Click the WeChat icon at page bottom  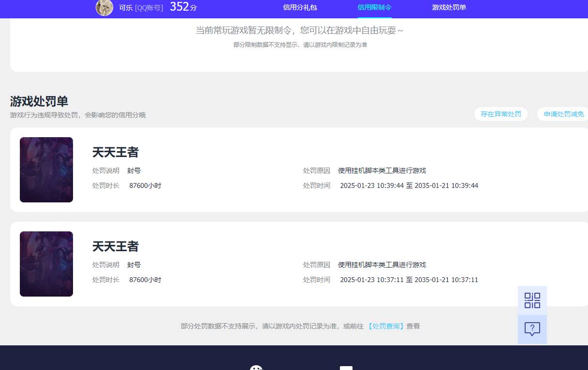click(256, 368)
